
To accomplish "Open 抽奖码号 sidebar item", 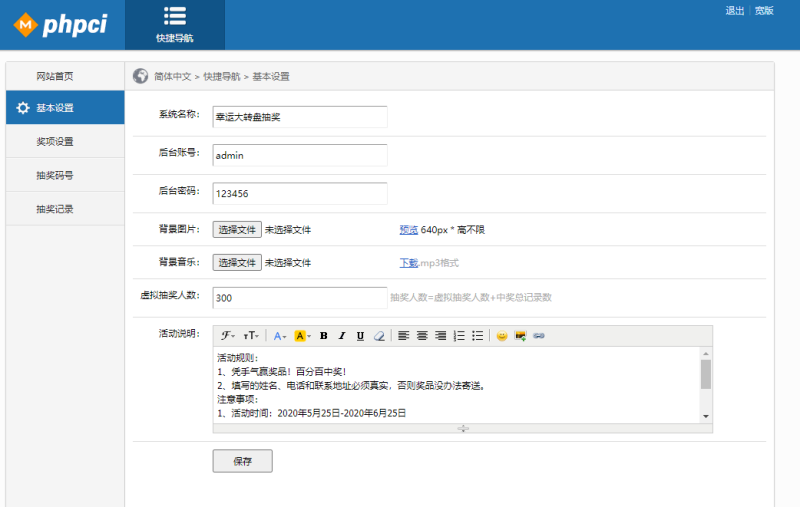I will click(x=65, y=175).
